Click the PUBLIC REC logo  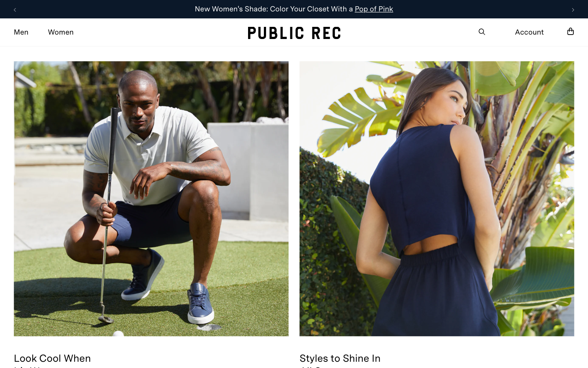(x=294, y=33)
